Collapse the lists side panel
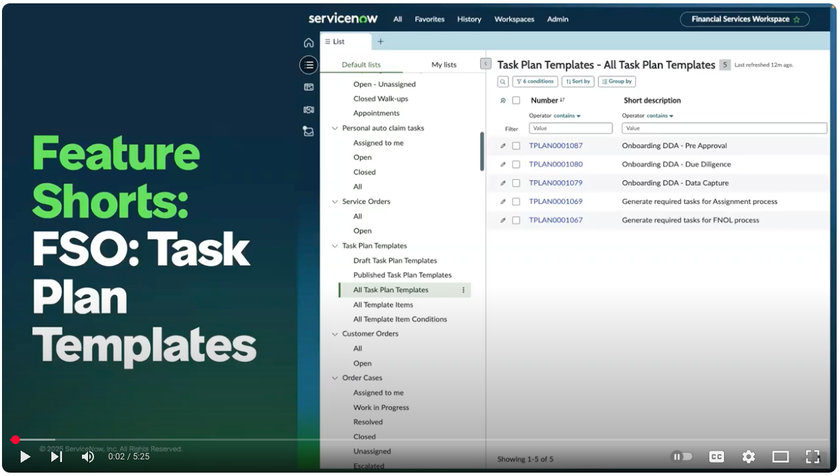Image resolution: width=840 pixels, height=476 pixels. click(485, 64)
